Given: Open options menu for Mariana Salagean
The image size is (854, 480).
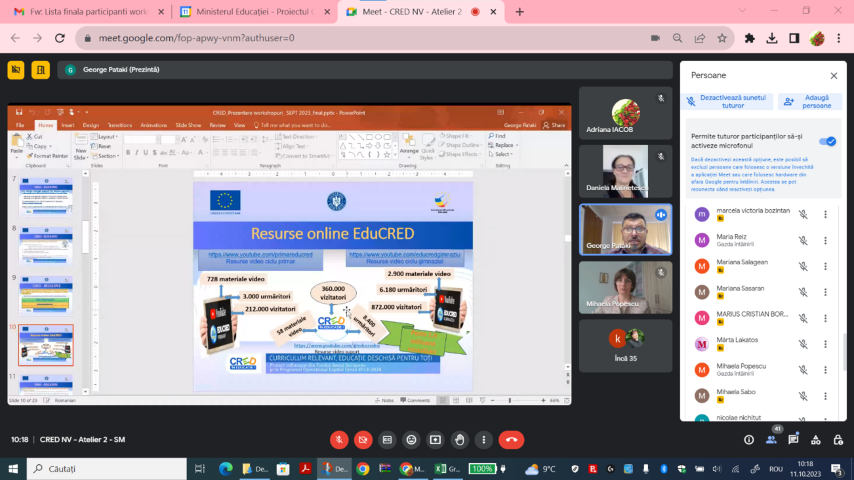Looking at the screenshot, I should [825, 266].
